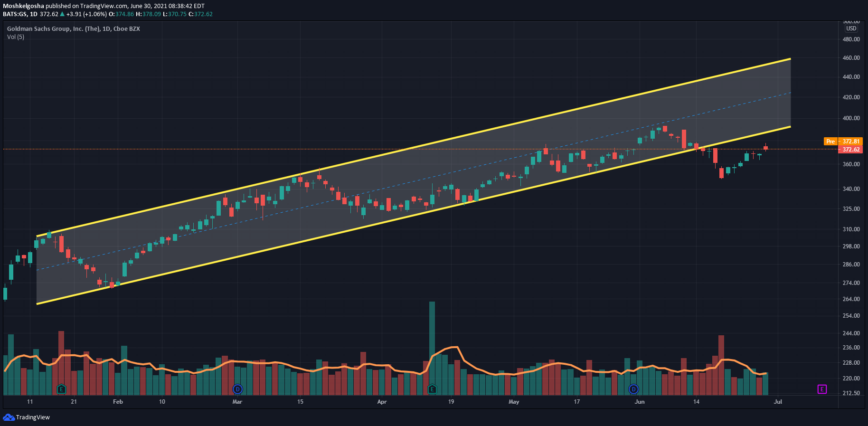Click the red 372.62 last price tag
Screen dimensions: 868x426
pos(851,150)
